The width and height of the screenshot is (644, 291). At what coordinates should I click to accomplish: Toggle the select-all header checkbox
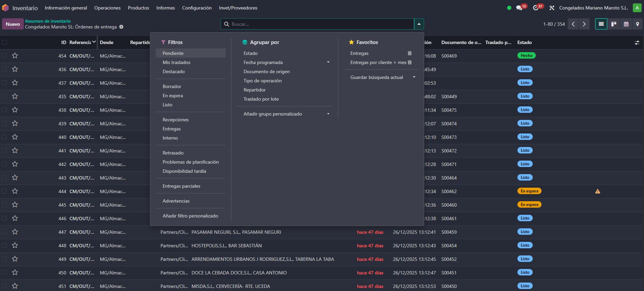click(4, 42)
